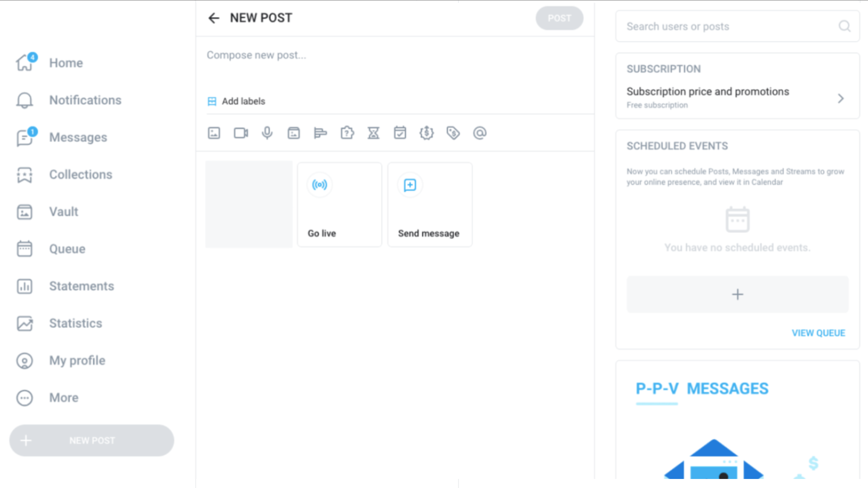The width and height of the screenshot is (868, 488).
Task: Select the video upload icon
Action: point(240,133)
